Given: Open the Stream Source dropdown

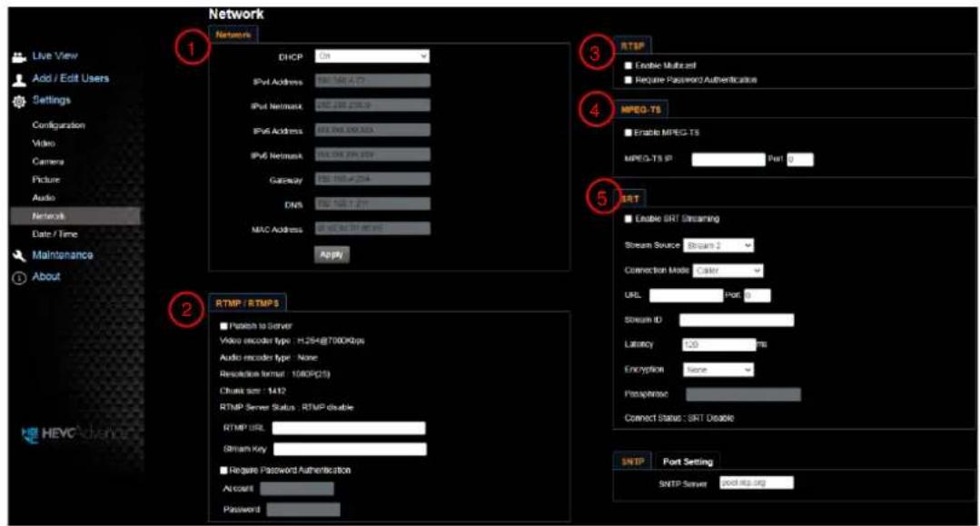Looking at the screenshot, I should (x=718, y=246).
